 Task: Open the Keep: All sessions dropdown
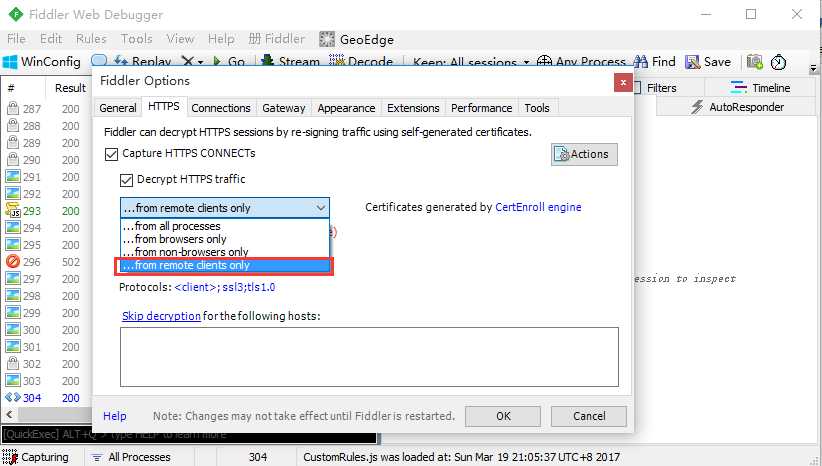tap(471, 62)
